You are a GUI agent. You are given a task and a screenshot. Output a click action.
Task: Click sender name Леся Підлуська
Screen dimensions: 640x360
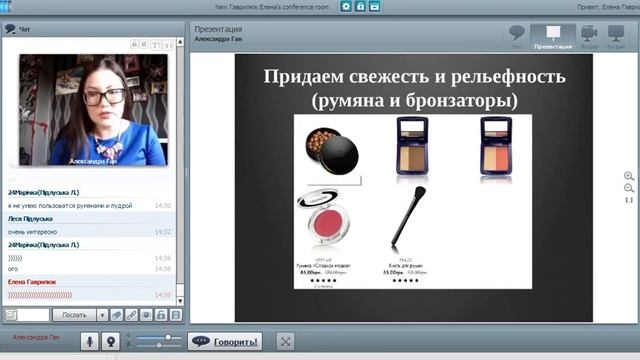30,219
